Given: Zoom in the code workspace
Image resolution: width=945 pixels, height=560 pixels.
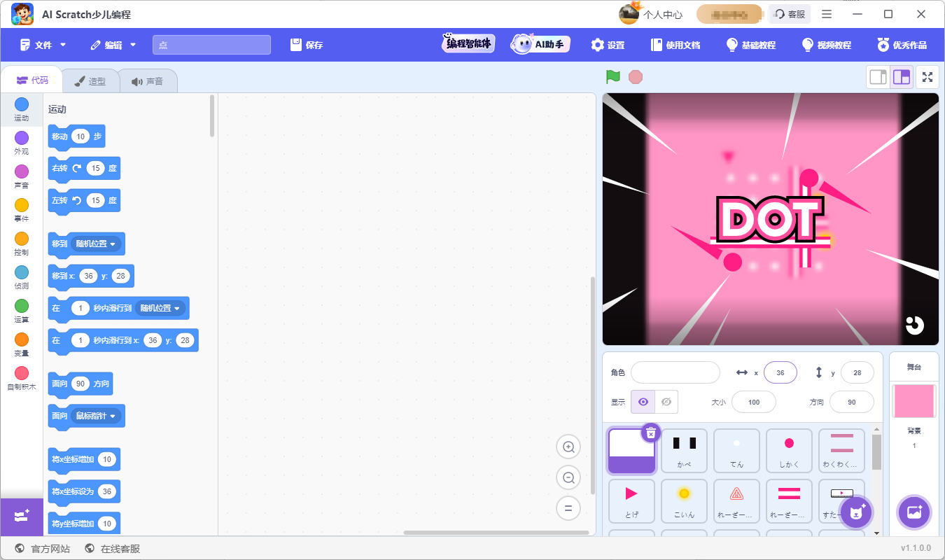Looking at the screenshot, I should coord(568,447).
